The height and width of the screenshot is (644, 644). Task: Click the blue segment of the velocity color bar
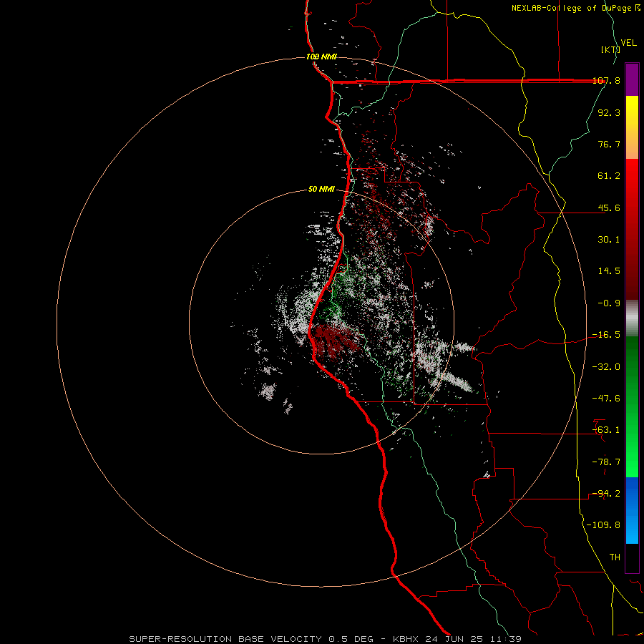click(x=632, y=510)
